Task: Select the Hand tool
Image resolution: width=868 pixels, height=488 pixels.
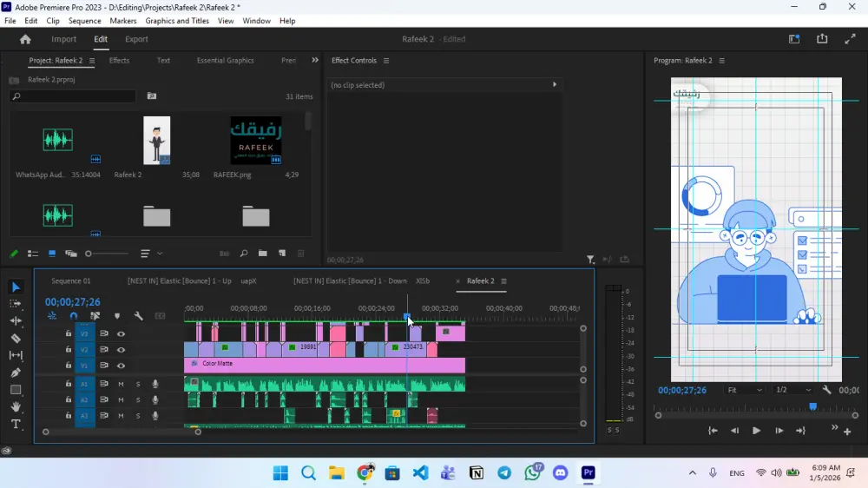Action: coord(16,407)
